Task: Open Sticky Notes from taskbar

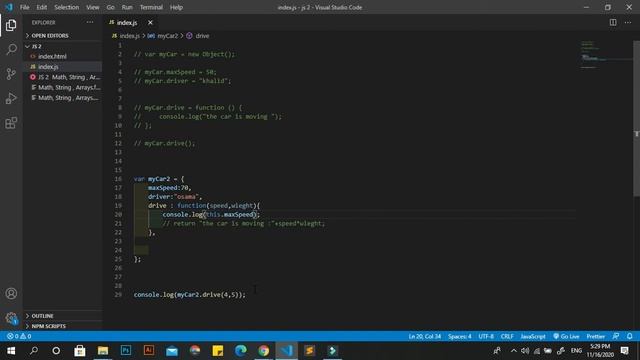Action: click(218, 351)
